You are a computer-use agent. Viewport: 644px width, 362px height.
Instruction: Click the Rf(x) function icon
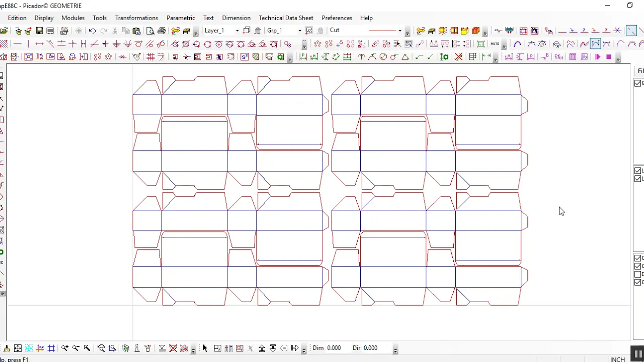coord(558,57)
